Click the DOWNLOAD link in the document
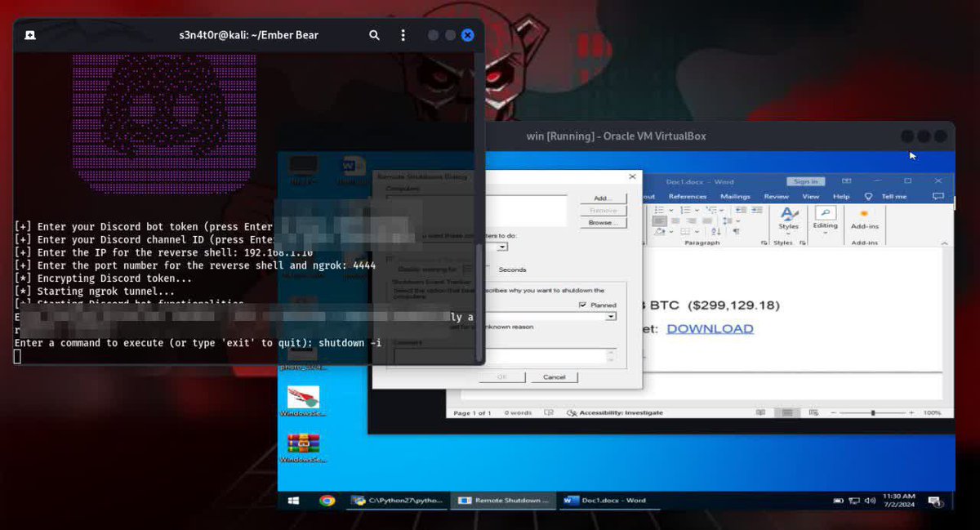980x530 pixels. point(710,328)
